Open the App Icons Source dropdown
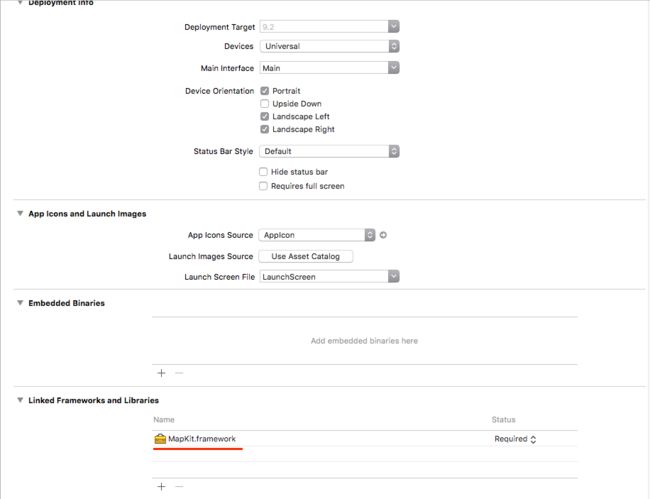Screen dimensions: 650x499 [317, 235]
